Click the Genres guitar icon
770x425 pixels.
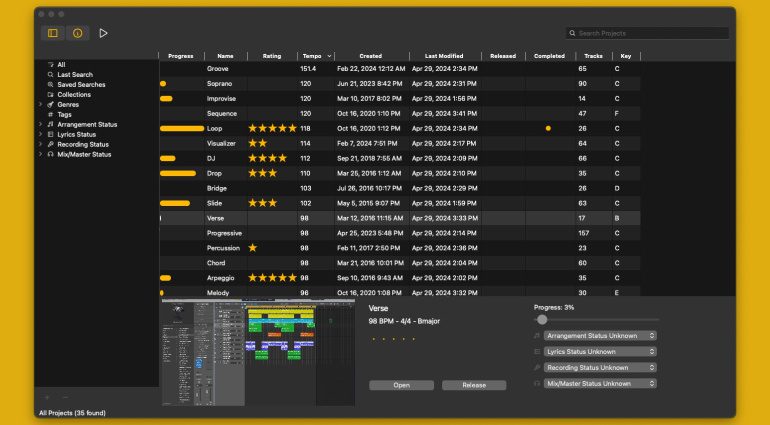coord(50,104)
